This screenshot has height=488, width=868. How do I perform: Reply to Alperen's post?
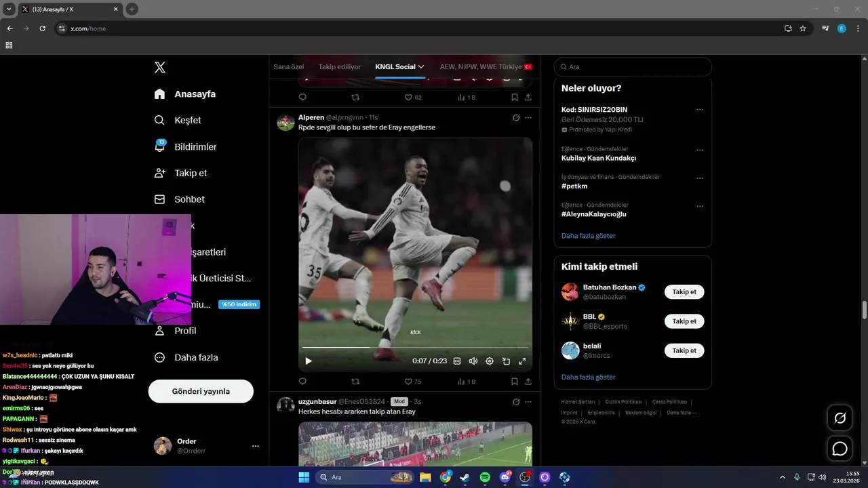[302, 382]
